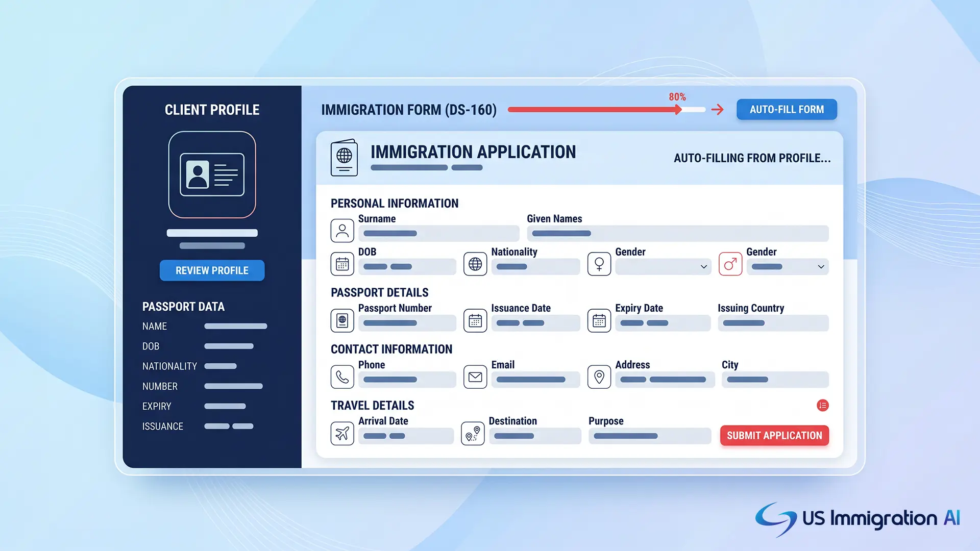
Task: Click the Submit Application button
Action: click(774, 436)
